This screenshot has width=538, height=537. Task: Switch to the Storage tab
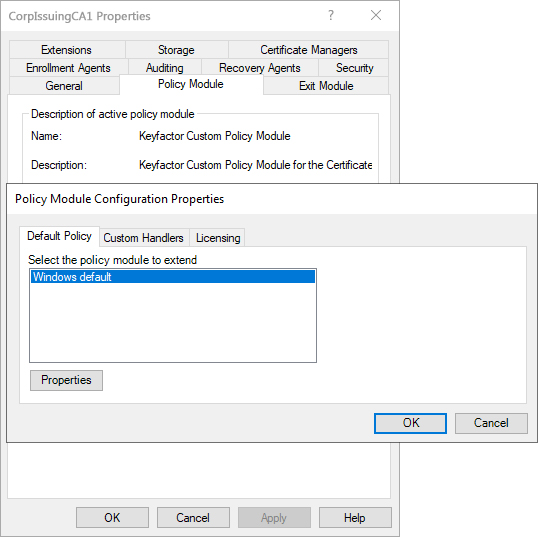pos(176,50)
